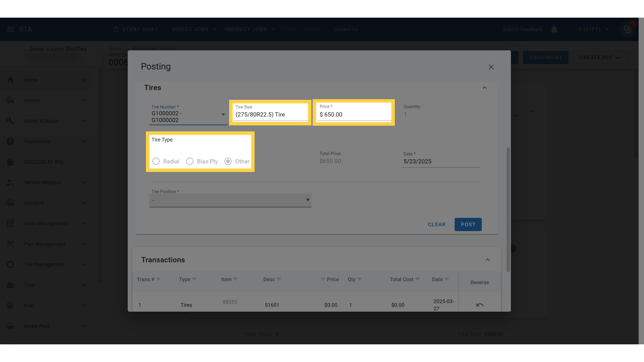Viewport: 644px width, 362px height.
Task: Click the POST button
Action: coord(468,225)
